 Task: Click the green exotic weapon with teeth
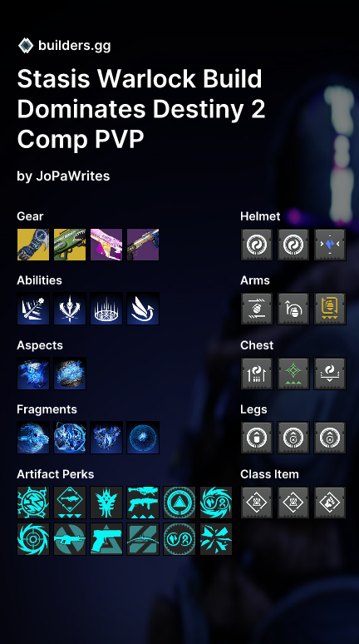tap(70, 245)
